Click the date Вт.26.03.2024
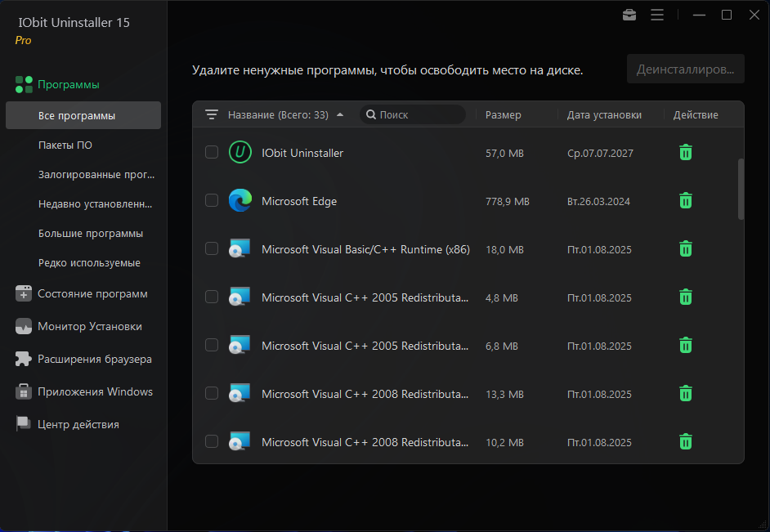Viewport: 770px width, 532px height. point(598,201)
